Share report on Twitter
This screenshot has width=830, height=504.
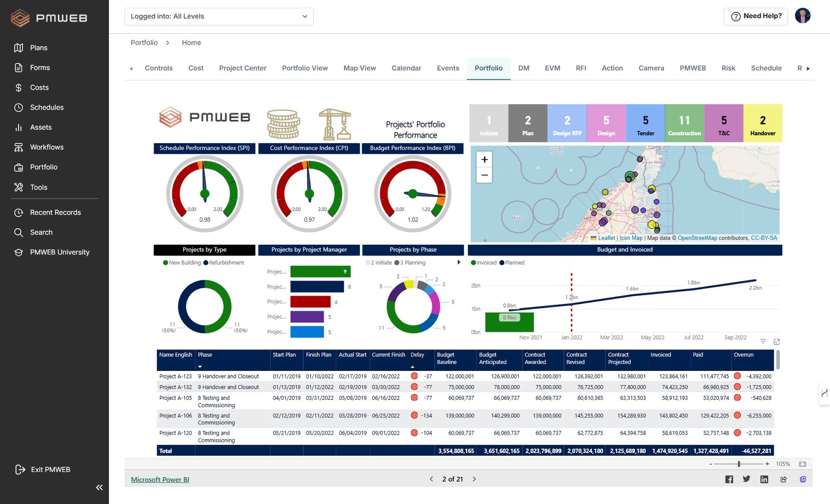746,479
